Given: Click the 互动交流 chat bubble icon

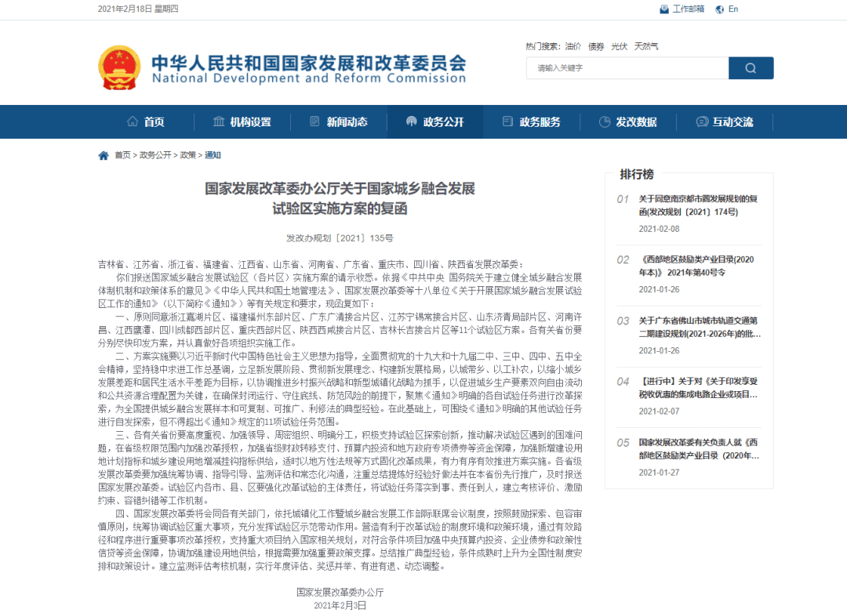Looking at the screenshot, I should 702,121.
